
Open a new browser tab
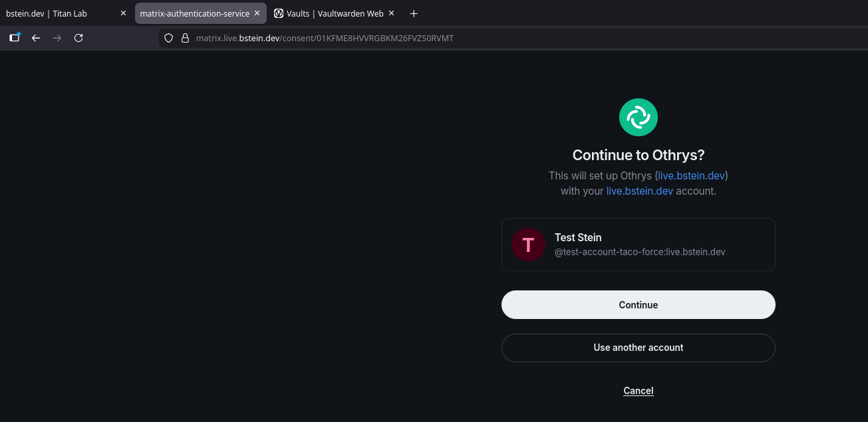pyautogui.click(x=414, y=13)
